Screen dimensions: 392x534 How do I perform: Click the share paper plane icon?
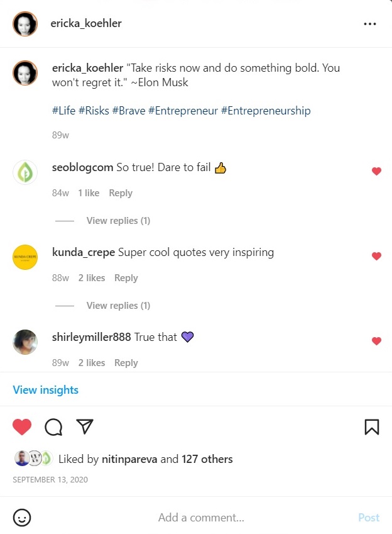pyautogui.click(x=85, y=427)
